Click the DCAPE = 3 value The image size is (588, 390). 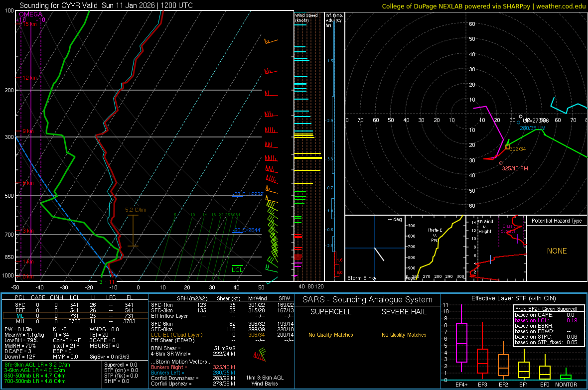click(x=17, y=351)
